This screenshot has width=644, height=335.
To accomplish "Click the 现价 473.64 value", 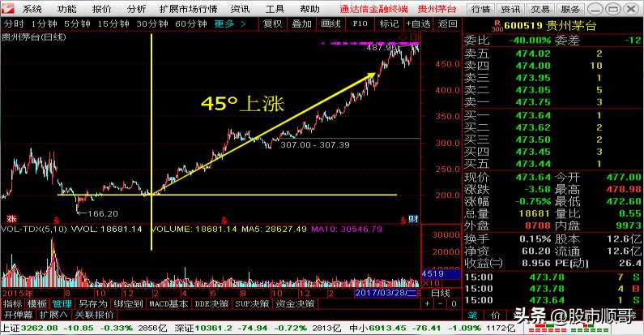I will tap(533, 177).
